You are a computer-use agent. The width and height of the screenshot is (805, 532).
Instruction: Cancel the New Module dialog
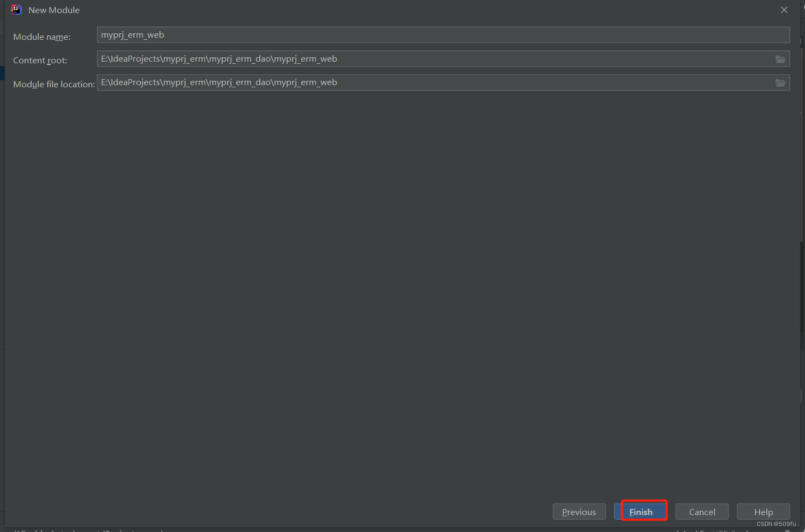[702, 512]
